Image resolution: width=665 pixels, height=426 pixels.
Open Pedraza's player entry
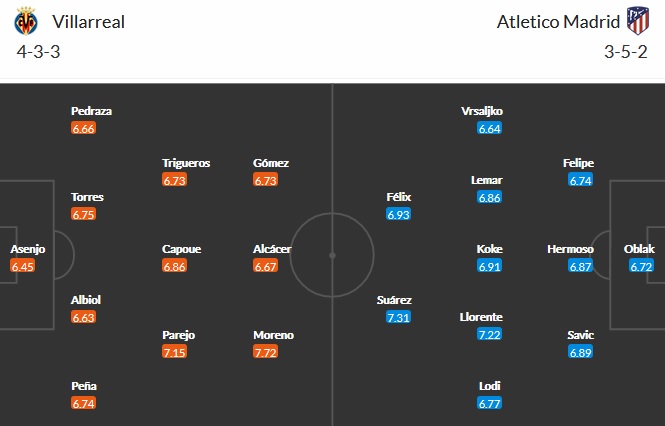click(91, 111)
